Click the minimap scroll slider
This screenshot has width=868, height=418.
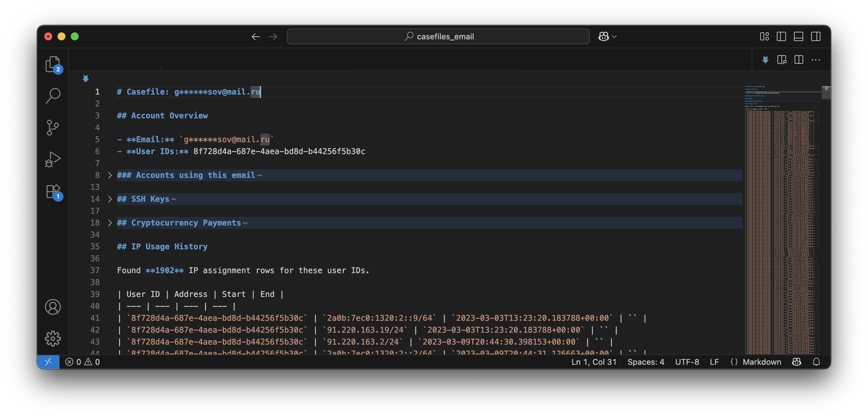[x=826, y=93]
